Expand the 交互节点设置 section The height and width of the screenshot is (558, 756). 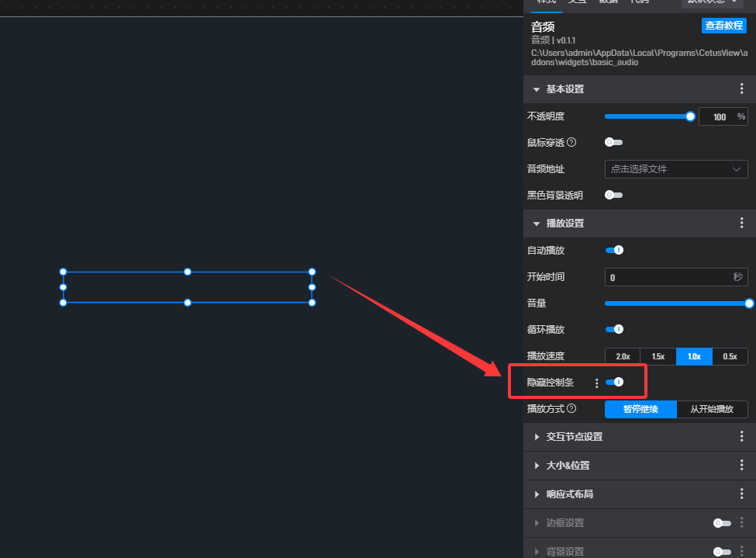(x=537, y=437)
